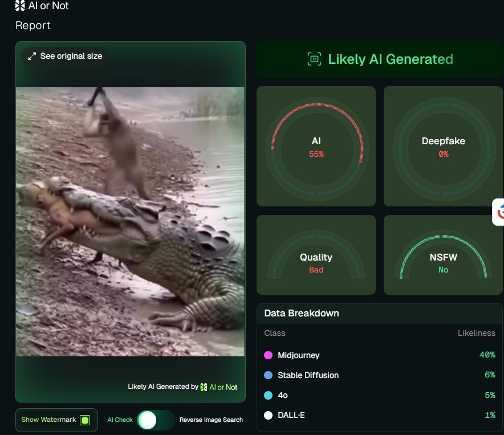
Task: Select the 4o row in breakdown
Action: click(x=379, y=395)
